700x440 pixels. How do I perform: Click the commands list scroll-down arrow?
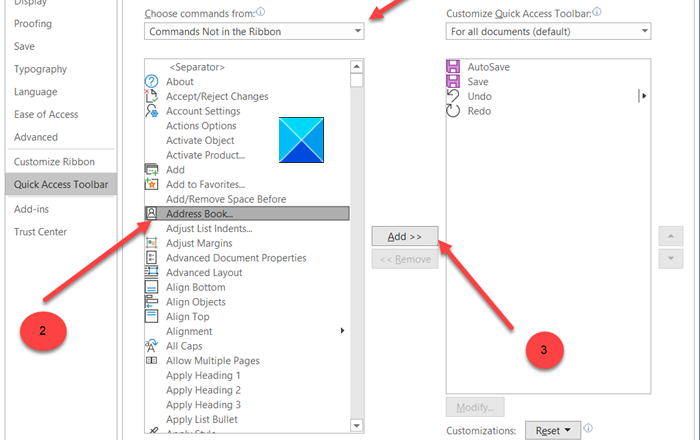(356, 425)
